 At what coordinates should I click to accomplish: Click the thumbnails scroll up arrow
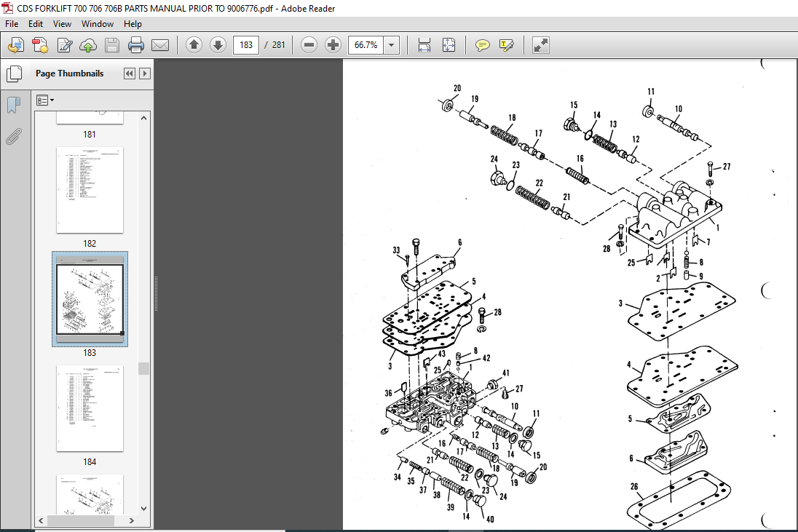144,118
